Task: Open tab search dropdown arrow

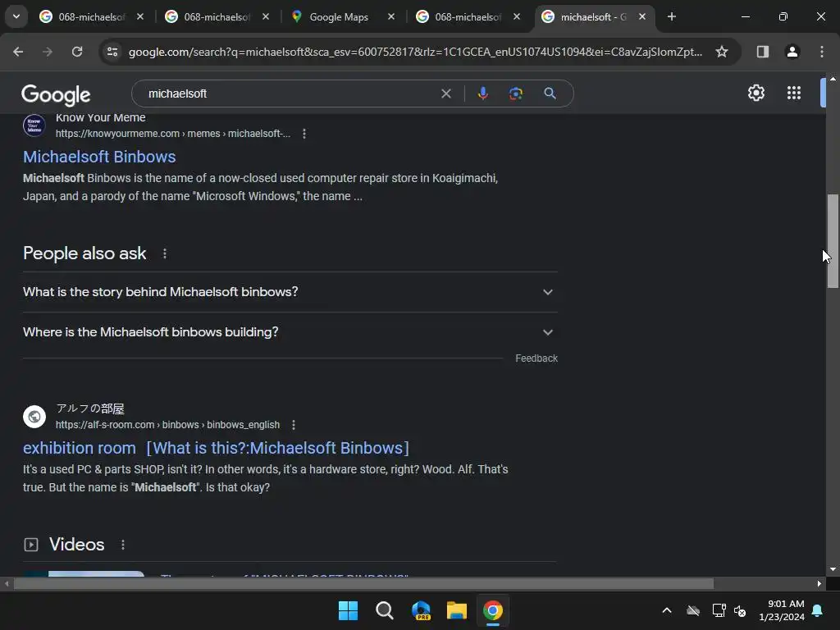Action: 16,16
